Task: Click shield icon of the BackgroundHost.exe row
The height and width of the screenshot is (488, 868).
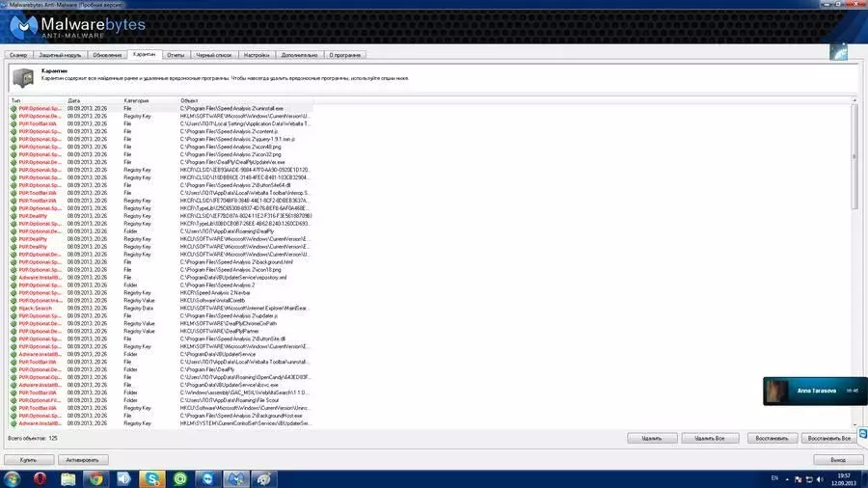Action: (x=14, y=416)
